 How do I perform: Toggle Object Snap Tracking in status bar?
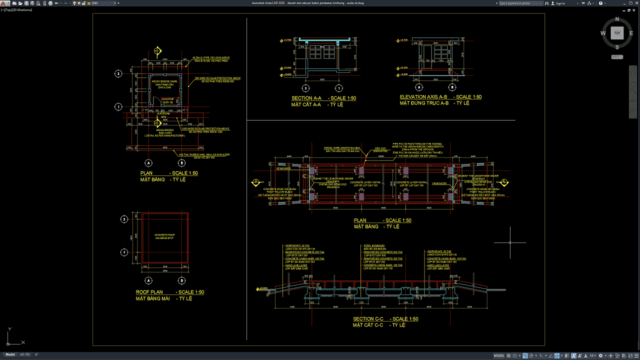pyautogui.click(x=551, y=356)
